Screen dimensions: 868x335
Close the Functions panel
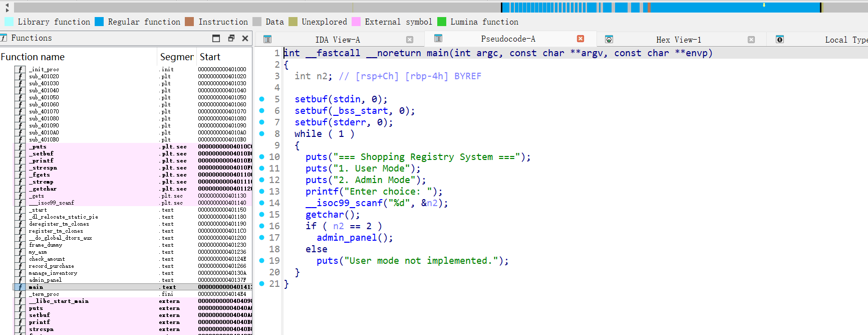245,38
